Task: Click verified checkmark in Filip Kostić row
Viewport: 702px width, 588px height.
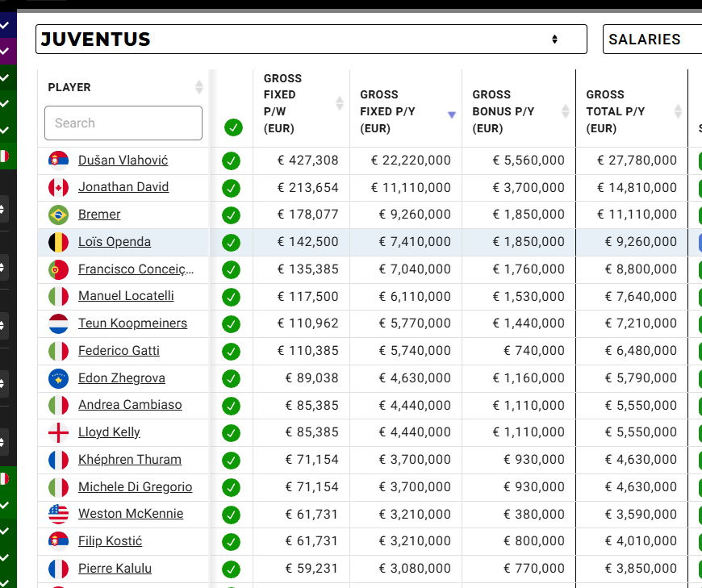Action: point(231,542)
